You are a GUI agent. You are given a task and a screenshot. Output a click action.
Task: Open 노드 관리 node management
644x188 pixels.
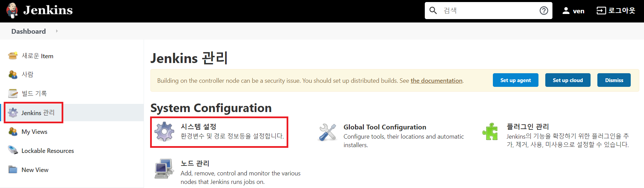(x=195, y=163)
